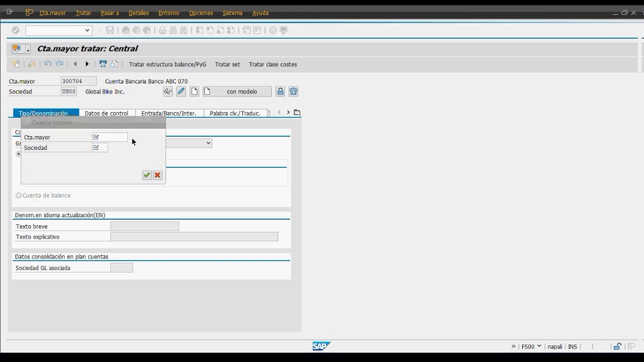Open the Entorno menu

(169, 13)
